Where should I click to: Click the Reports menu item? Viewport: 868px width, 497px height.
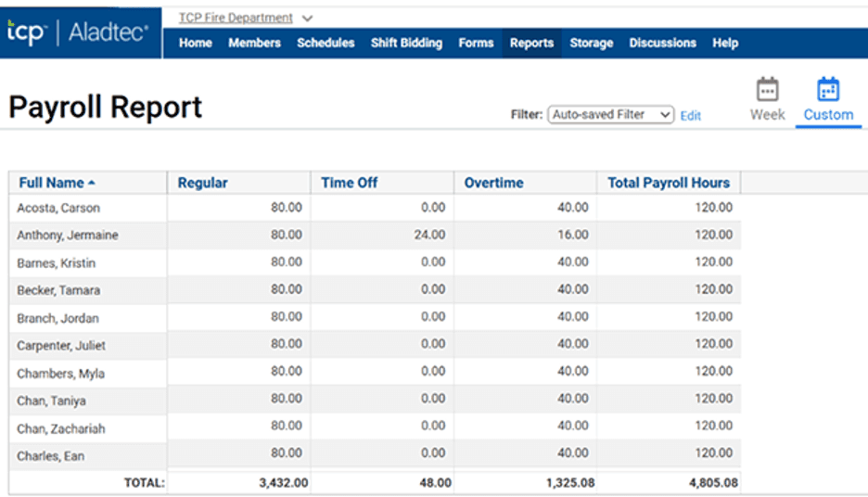pyautogui.click(x=531, y=43)
